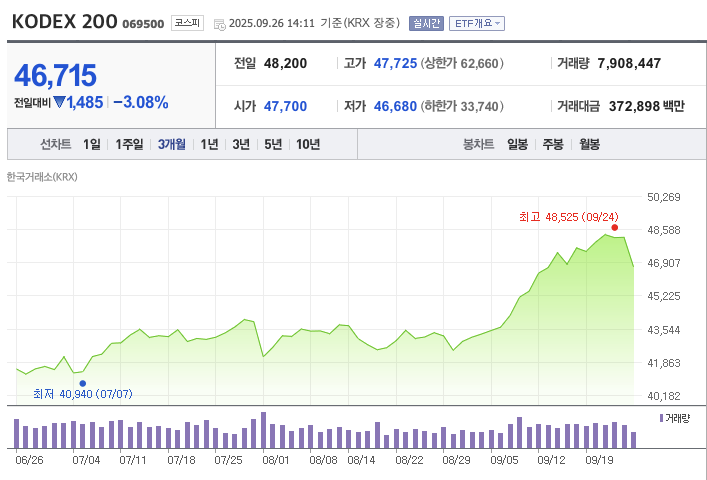Screen dimensions: 707x480
Task: Select the 월봉 monthly candle chart
Action: [589, 144]
